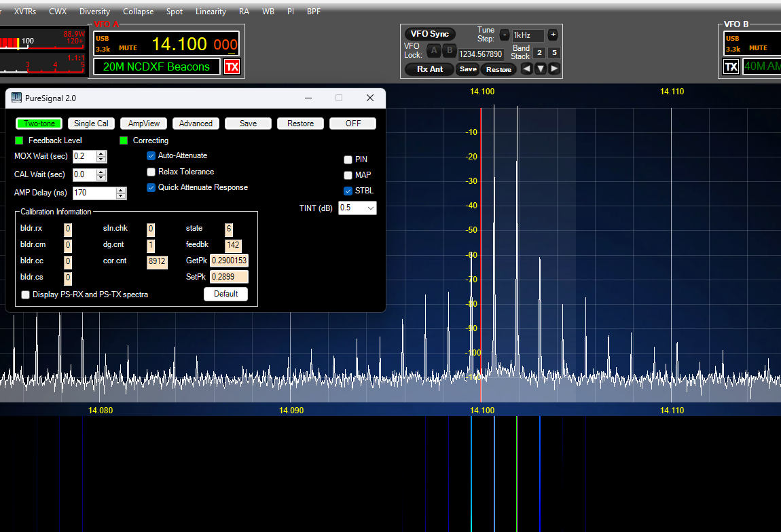Image resolution: width=781 pixels, height=532 pixels.
Task: Click VFO A 3.3k filter label
Action: [103, 49]
